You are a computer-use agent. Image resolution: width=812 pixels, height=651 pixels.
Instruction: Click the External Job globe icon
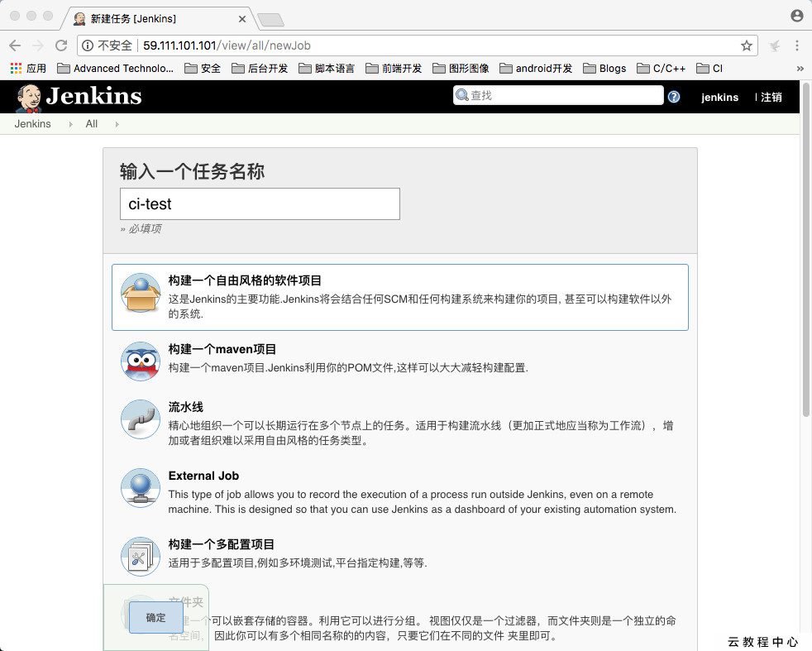pyautogui.click(x=140, y=488)
